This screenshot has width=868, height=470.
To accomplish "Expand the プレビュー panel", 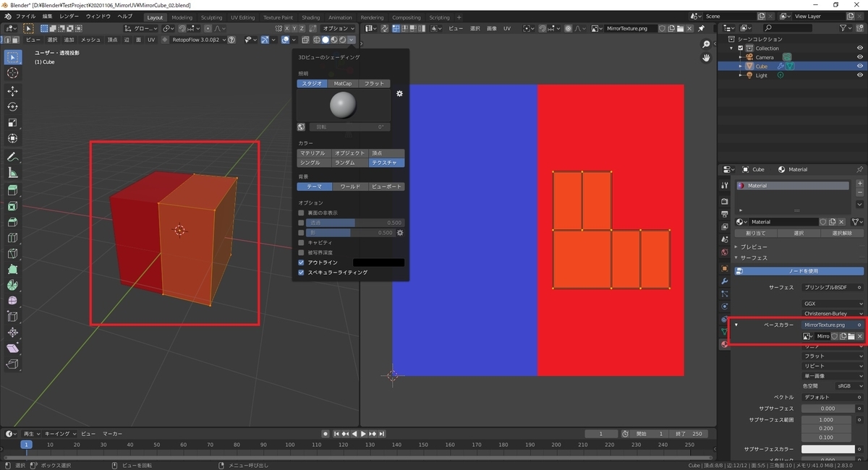I will (753, 247).
